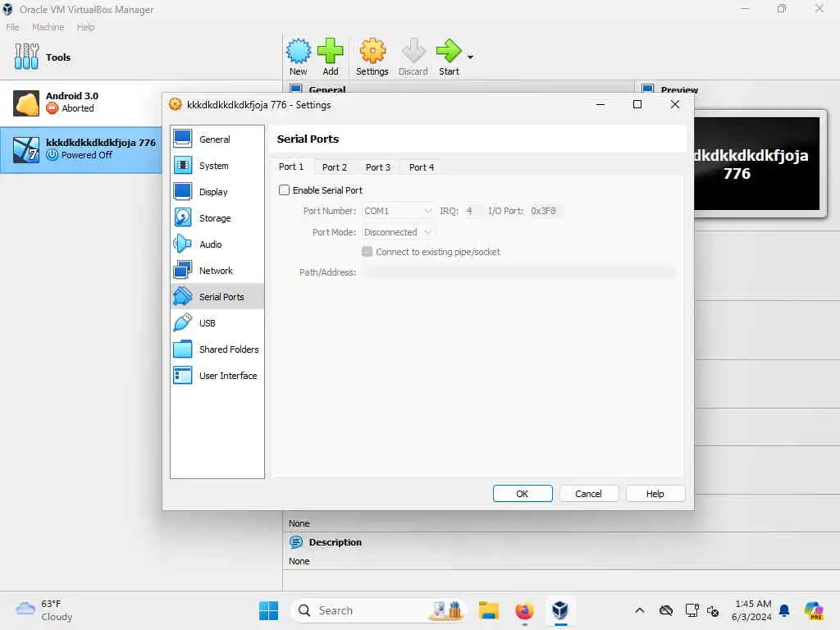Click the IRQ input field

(471, 211)
